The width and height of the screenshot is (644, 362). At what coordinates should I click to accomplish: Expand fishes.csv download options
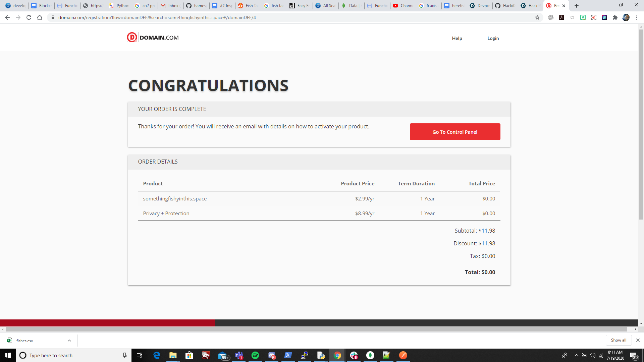pos(69,341)
